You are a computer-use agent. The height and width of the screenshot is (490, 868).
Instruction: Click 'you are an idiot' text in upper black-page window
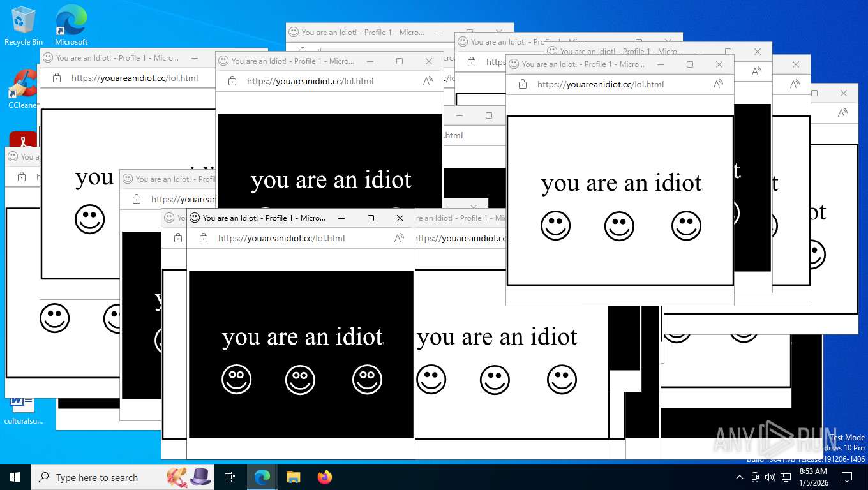point(331,181)
